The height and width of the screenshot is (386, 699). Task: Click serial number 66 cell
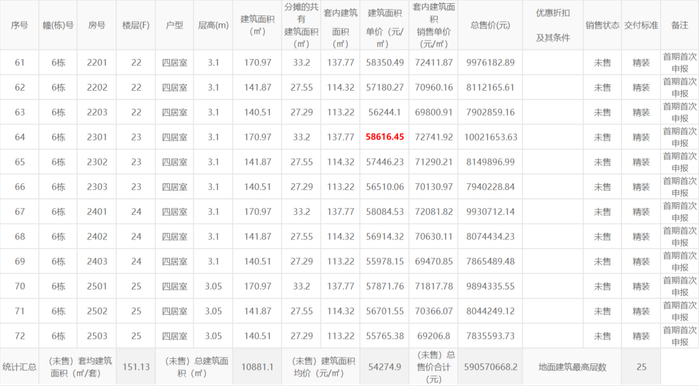20,187
